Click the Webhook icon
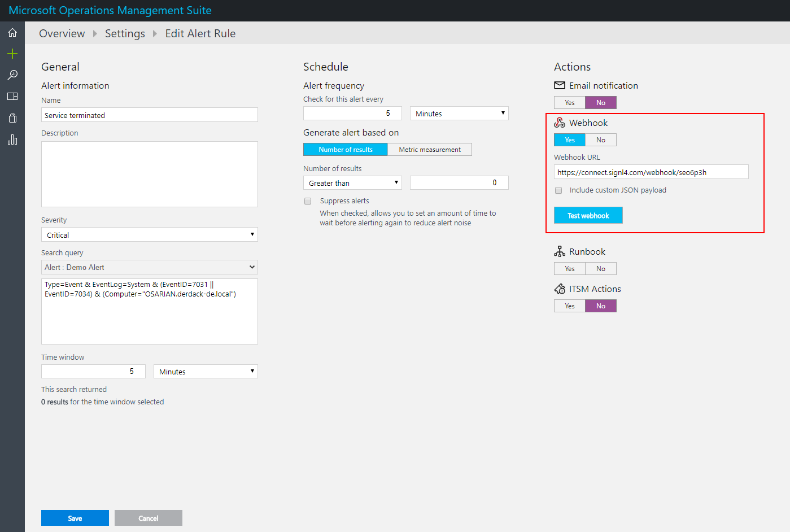The height and width of the screenshot is (532, 790). point(560,123)
